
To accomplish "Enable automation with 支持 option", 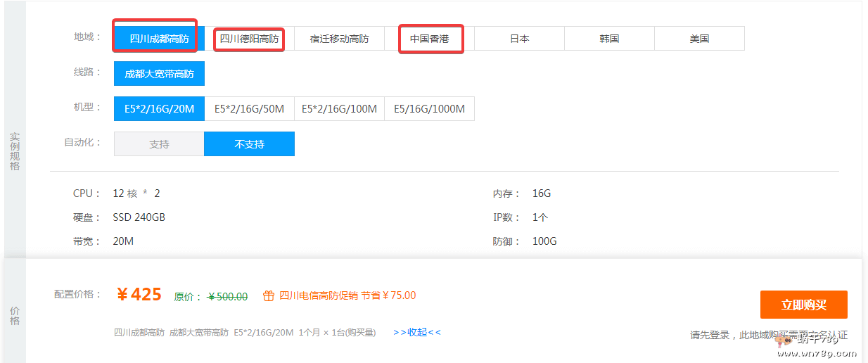I will pyautogui.click(x=159, y=144).
